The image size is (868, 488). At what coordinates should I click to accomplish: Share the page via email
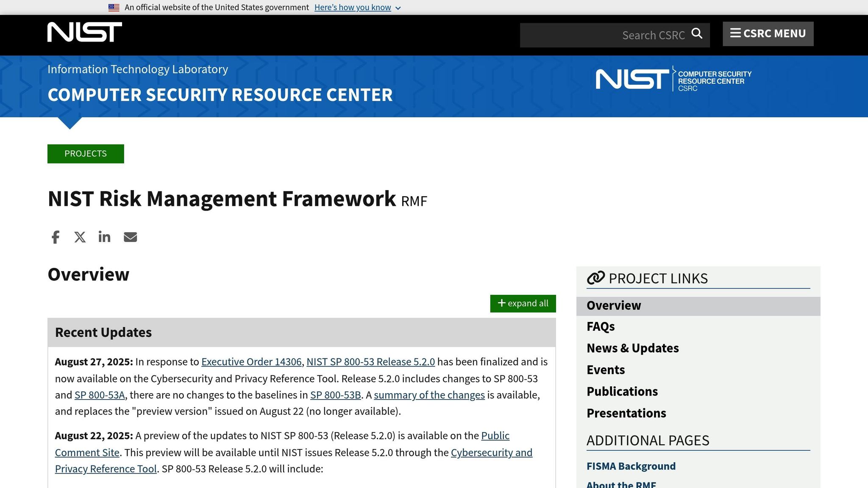tap(130, 237)
